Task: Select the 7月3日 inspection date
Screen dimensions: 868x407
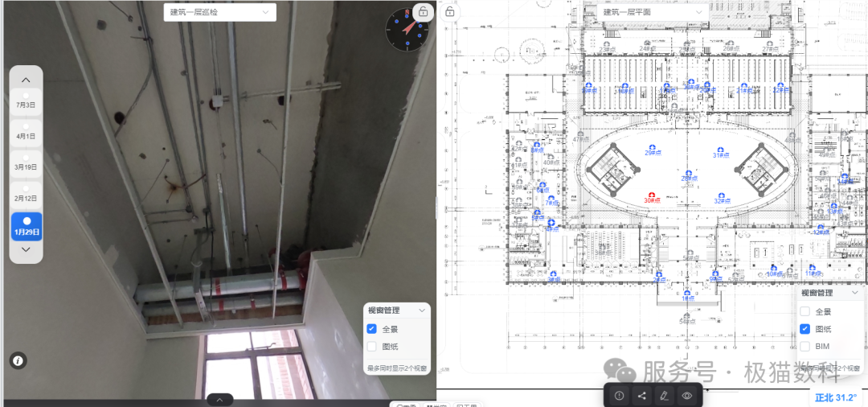Action: pyautogui.click(x=26, y=102)
